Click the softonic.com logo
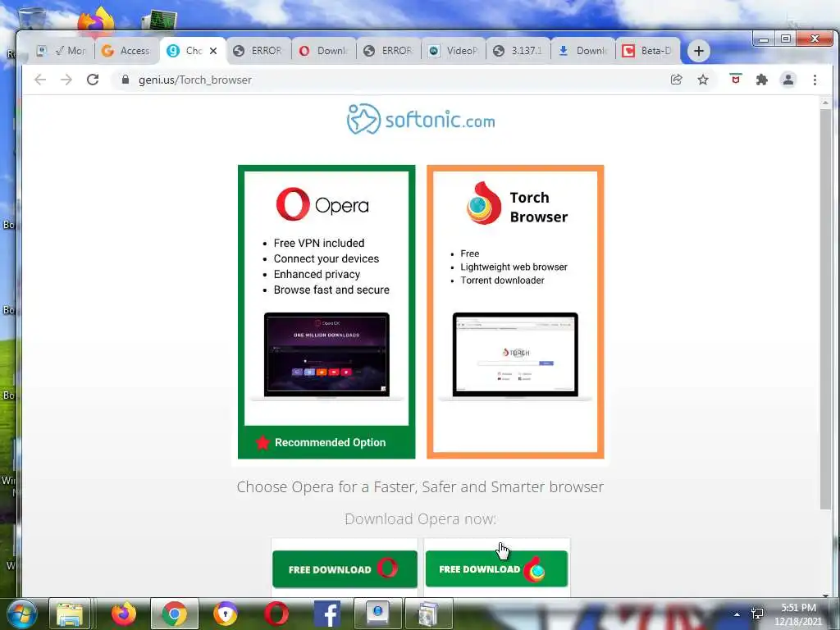The image size is (840, 630). pyautogui.click(x=421, y=119)
